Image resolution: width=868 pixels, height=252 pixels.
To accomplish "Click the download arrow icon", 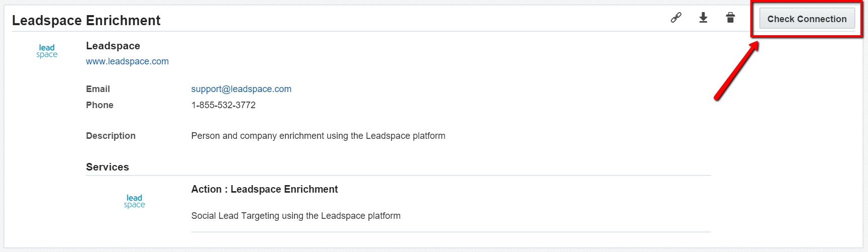I will [703, 18].
